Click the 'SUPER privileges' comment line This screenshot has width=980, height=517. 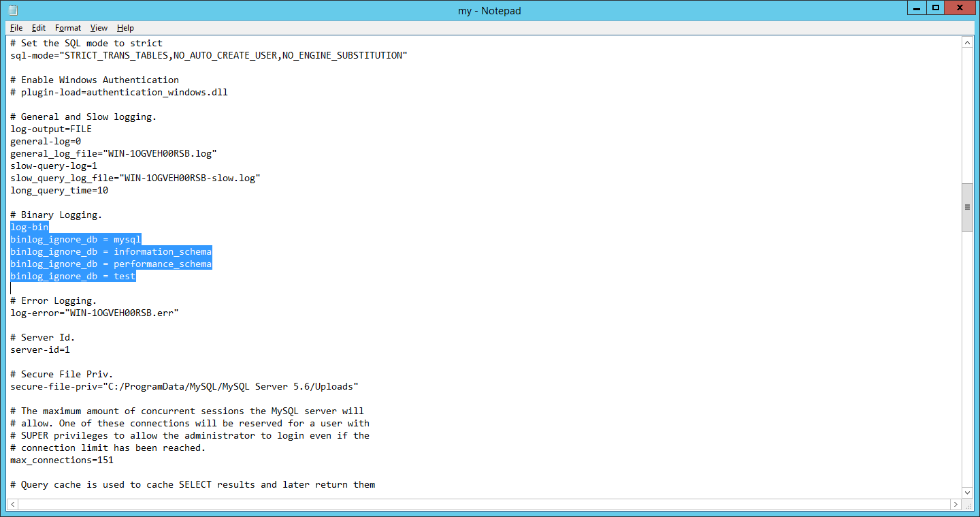190,435
